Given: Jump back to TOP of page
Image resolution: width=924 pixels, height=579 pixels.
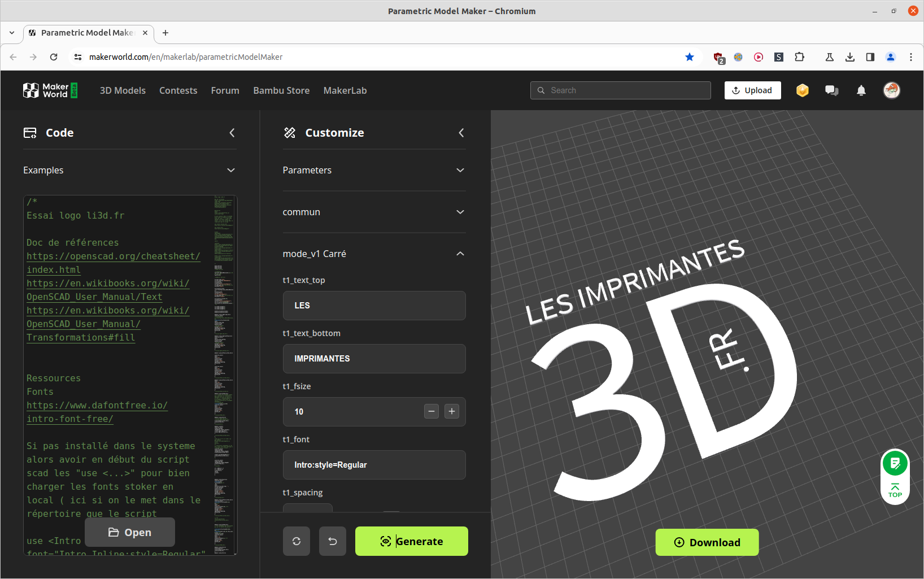Looking at the screenshot, I should (895, 490).
